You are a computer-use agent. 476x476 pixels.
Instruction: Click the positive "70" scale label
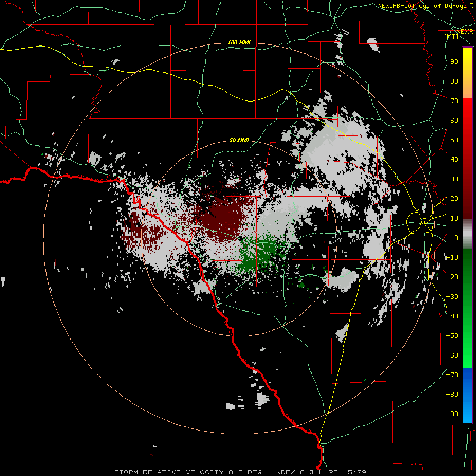pyautogui.click(x=454, y=101)
